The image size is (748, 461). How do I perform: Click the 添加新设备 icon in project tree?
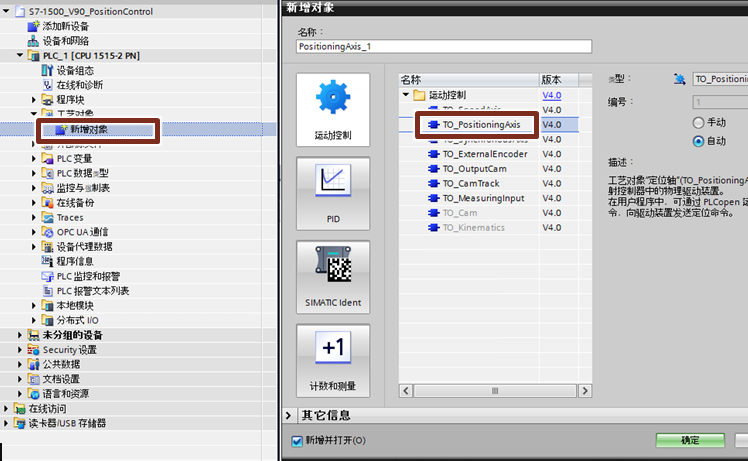click(33, 26)
